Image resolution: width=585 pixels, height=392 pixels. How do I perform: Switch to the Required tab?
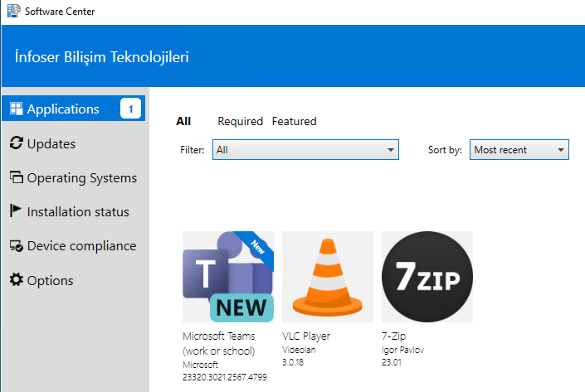[240, 121]
